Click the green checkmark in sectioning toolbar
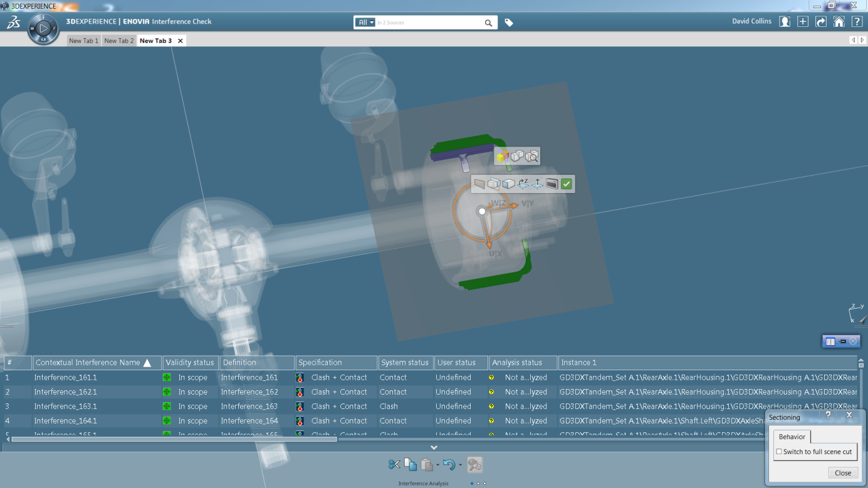The image size is (868, 488). [567, 184]
